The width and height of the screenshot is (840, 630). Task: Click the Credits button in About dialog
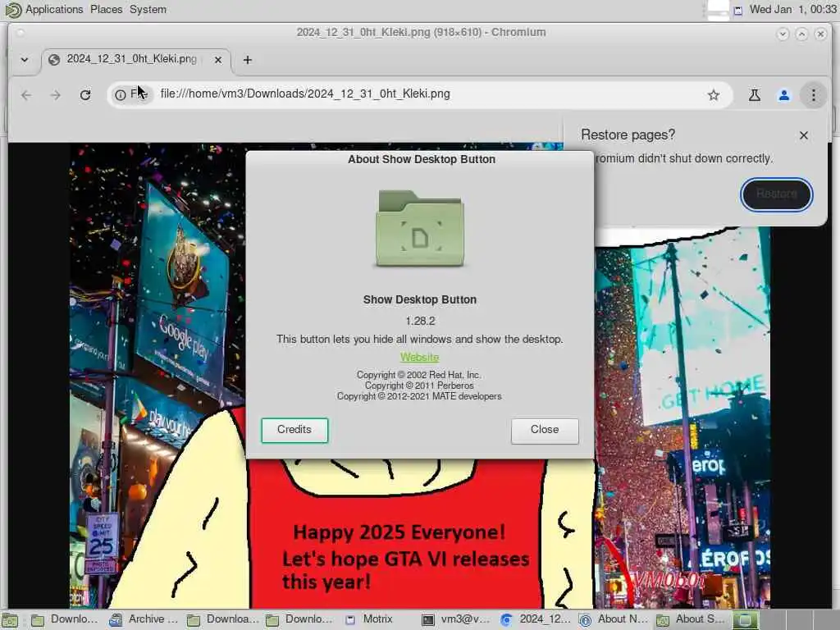pyautogui.click(x=294, y=430)
